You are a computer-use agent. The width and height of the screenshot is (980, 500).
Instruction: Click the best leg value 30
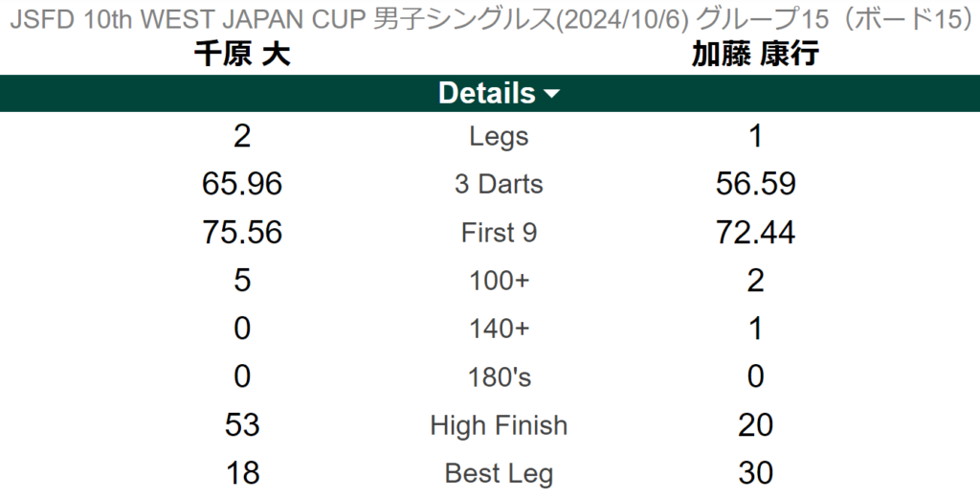755,472
